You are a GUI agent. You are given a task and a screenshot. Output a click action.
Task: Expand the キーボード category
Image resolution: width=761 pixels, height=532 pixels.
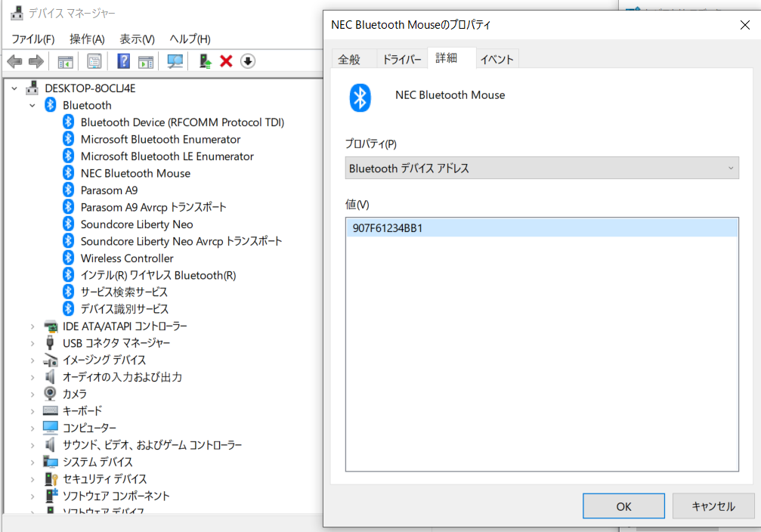click(x=32, y=411)
